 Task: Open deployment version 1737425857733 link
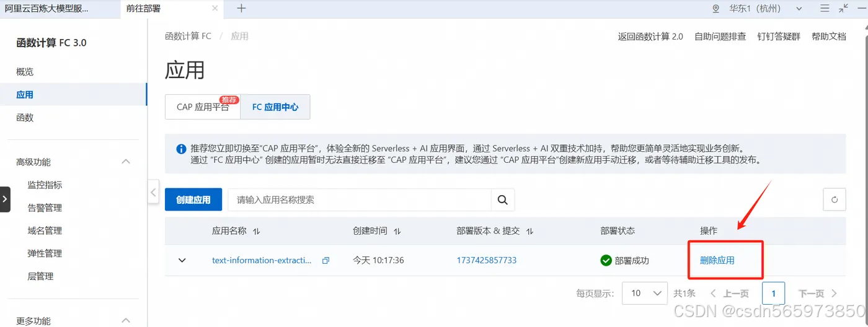[x=487, y=261]
